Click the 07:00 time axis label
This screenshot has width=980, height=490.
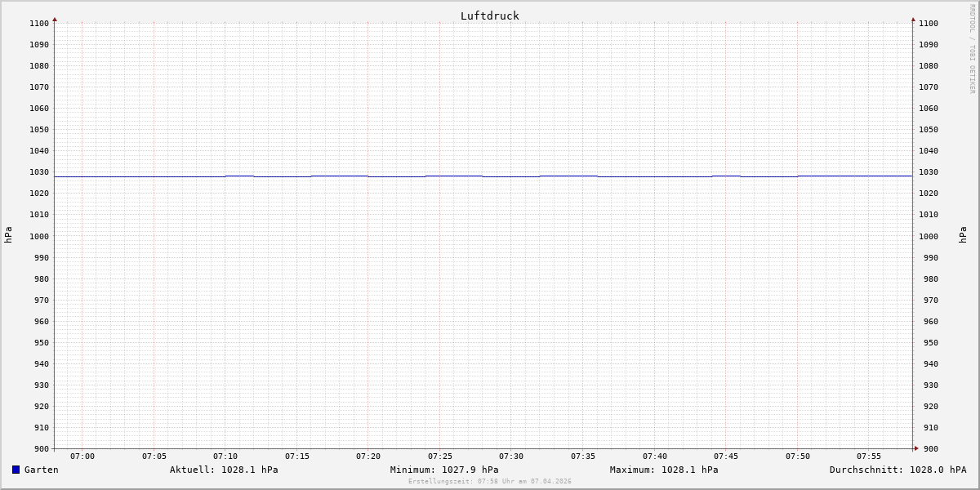pos(82,457)
